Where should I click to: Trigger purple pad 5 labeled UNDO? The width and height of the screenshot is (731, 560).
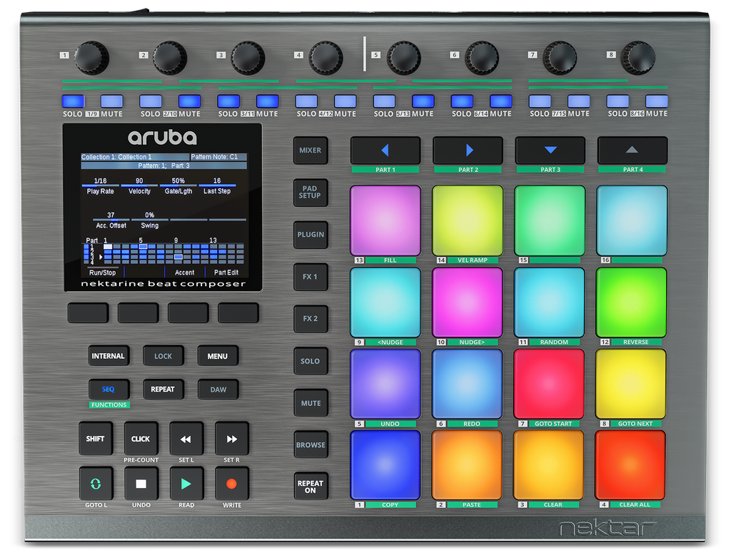pyautogui.click(x=385, y=384)
